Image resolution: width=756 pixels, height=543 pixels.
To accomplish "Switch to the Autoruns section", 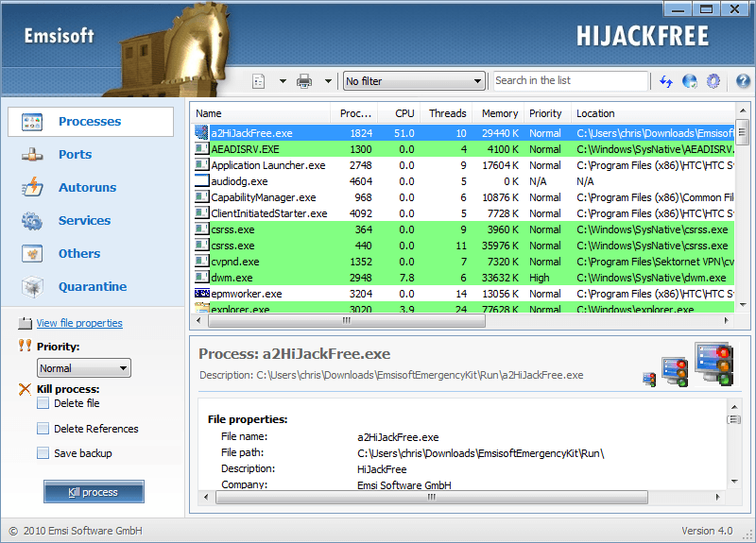I will tap(87, 188).
